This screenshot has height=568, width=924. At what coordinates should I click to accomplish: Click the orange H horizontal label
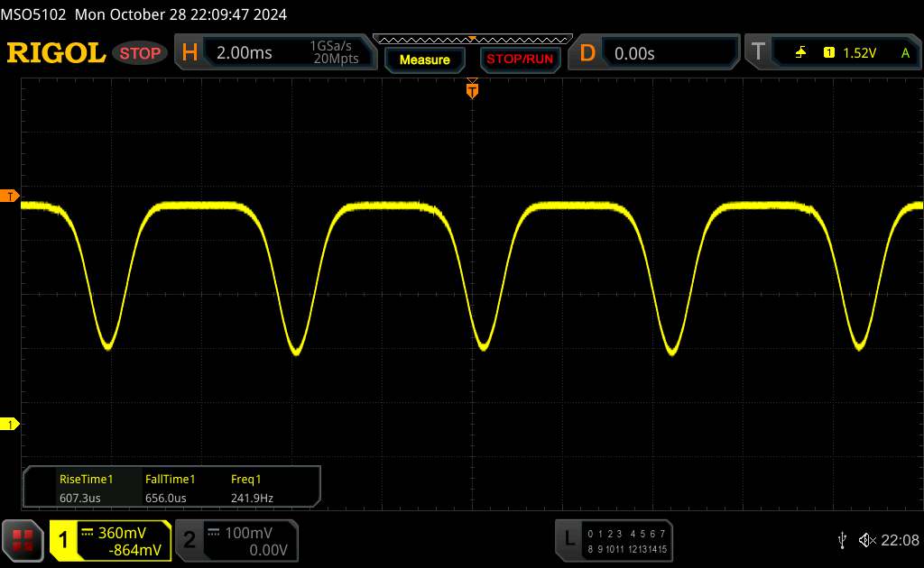tap(189, 53)
